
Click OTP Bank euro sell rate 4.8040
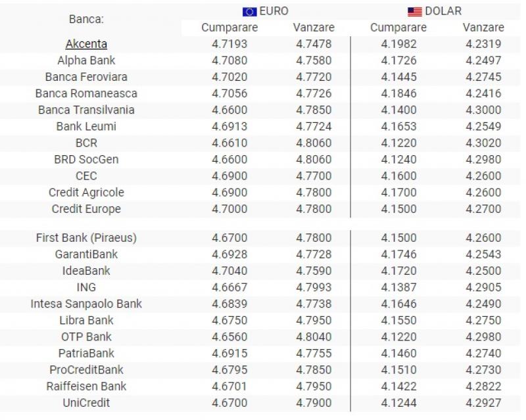coord(314,337)
